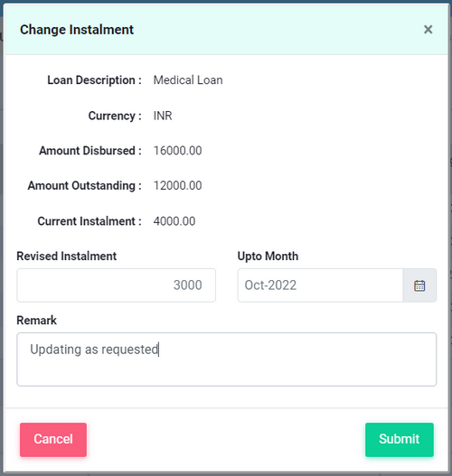Click the Upto Month label
Image resolution: width=452 pixels, height=476 pixels.
[268, 256]
